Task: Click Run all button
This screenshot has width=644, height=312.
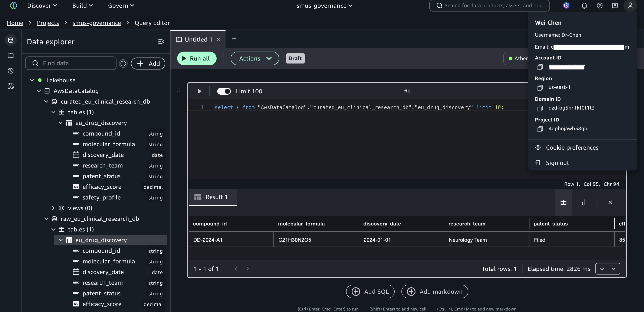Action: pyautogui.click(x=197, y=58)
